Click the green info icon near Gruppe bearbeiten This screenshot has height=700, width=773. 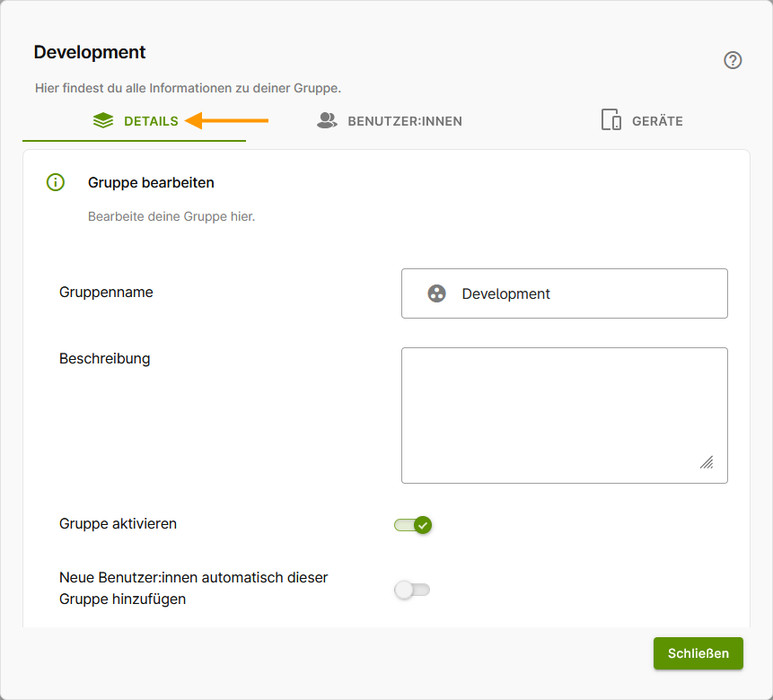click(55, 182)
